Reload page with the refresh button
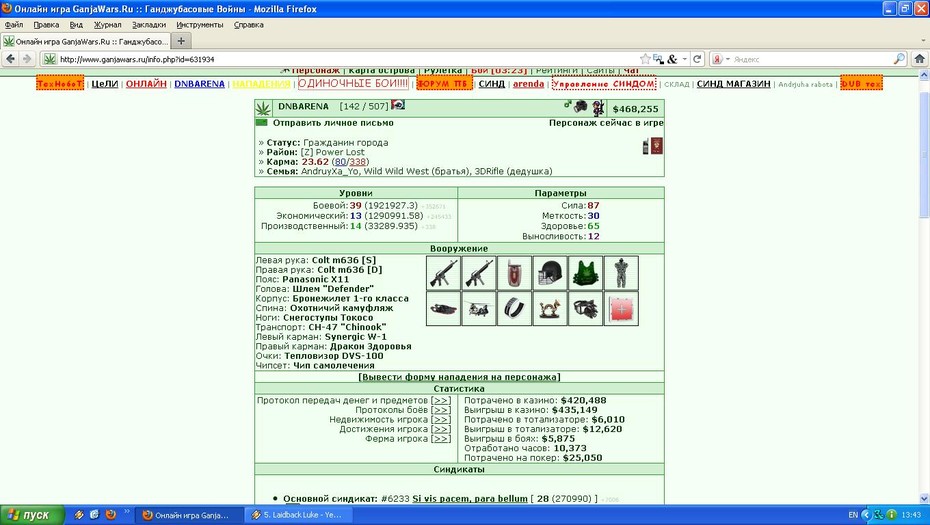Viewport: 930px width, 525px height. coord(697,59)
